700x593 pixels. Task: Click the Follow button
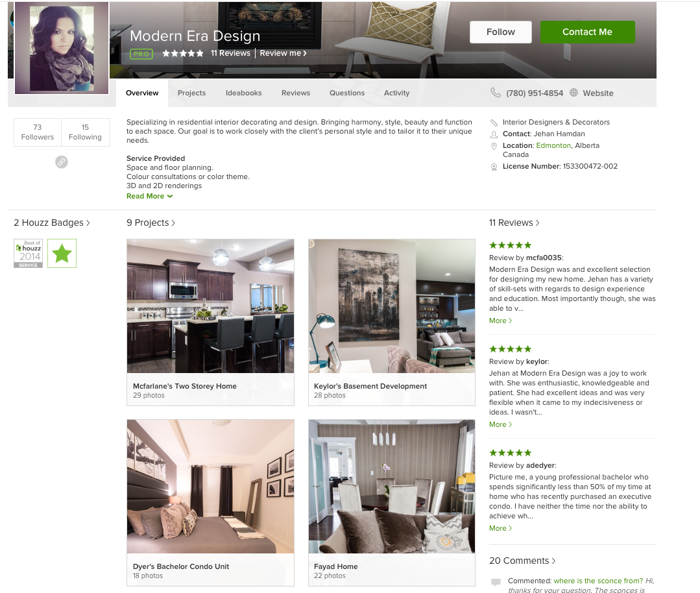coord(500,32)
